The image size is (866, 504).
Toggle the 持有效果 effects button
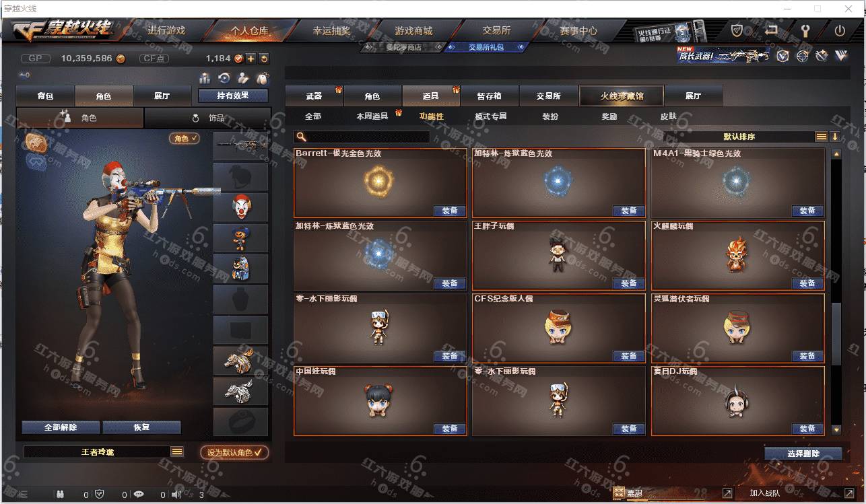click(233, 96)
